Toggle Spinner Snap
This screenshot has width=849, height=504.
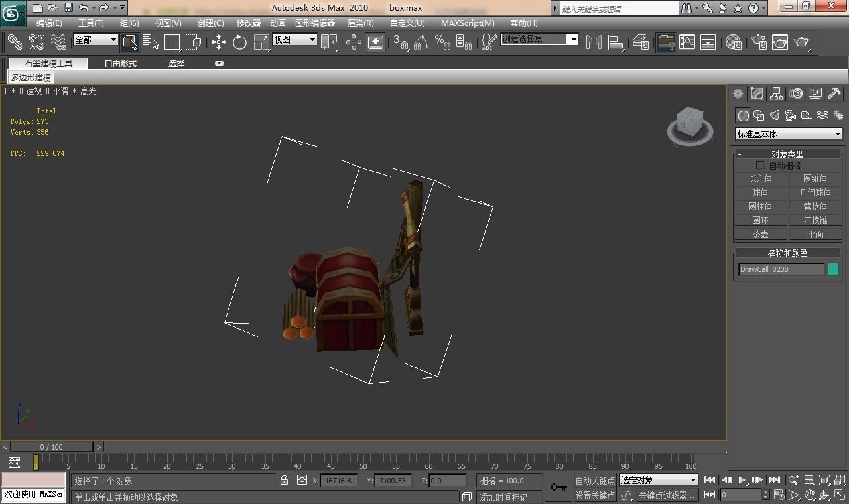click(x=464, y=42)
